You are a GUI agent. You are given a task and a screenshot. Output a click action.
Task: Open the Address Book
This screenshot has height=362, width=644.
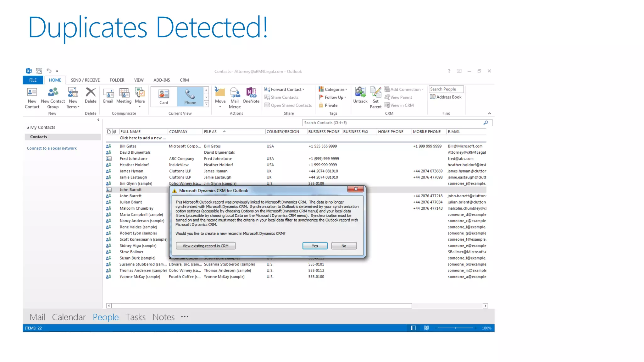click(x=446, y=97)
